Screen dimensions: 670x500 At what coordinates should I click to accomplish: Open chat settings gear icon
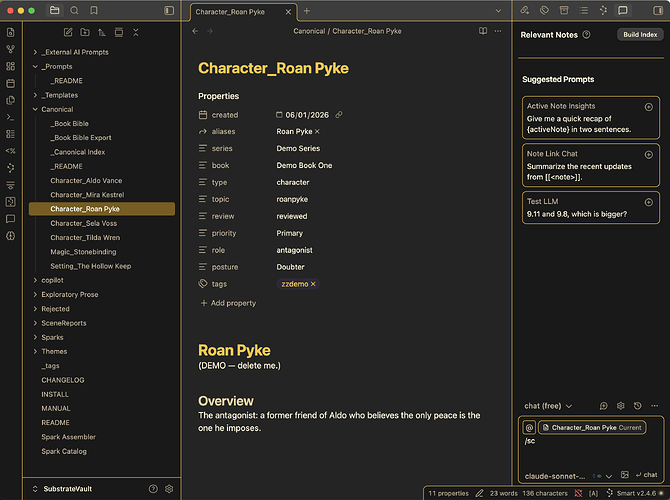pyautogui.click(x=621, y=406)
